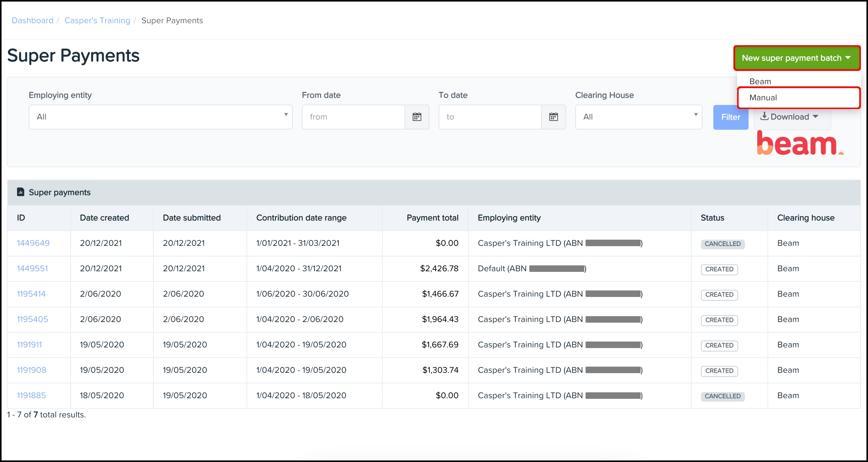The width and height of the screenshot is (868, 462).
Task: Open the New super payment batch dropdown
Action: (797, 58)
